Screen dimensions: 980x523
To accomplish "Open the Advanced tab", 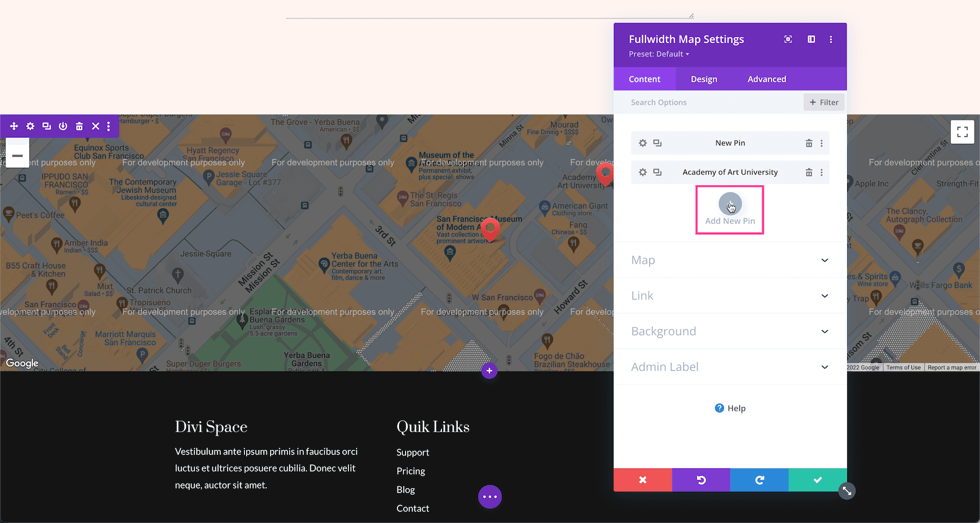I will pyautogui.click(x=766, y=79).
